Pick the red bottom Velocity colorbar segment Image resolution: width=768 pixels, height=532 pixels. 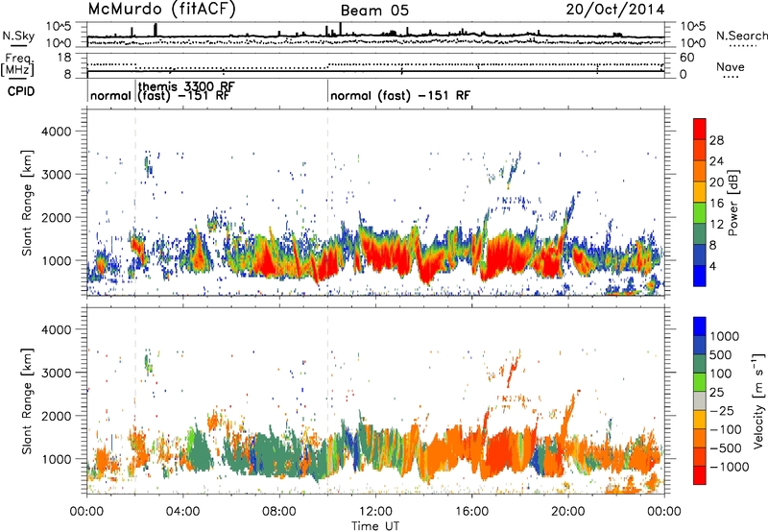click(x=700, y=475)
